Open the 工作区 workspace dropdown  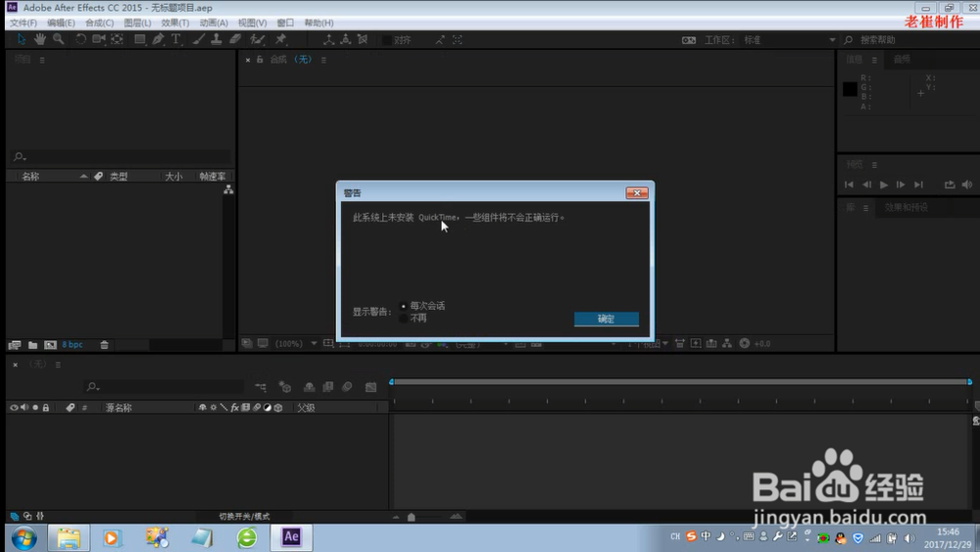click(x=789, y=39)
